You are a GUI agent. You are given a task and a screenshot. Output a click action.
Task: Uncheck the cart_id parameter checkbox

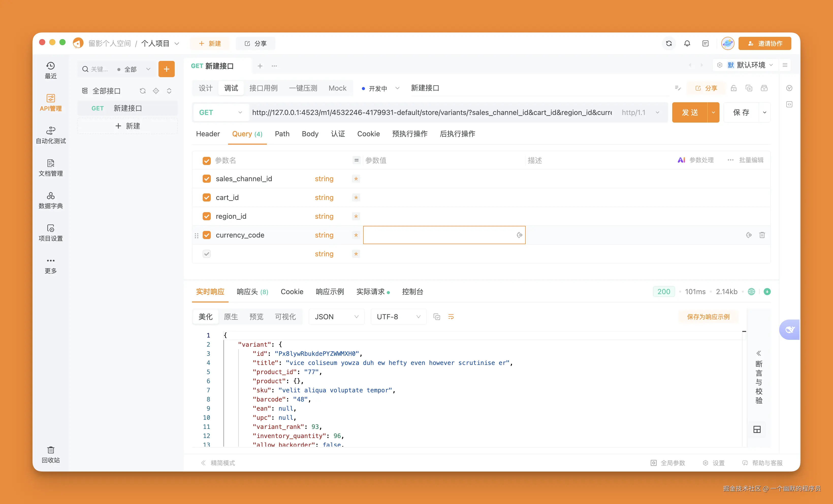pos(206,197)
